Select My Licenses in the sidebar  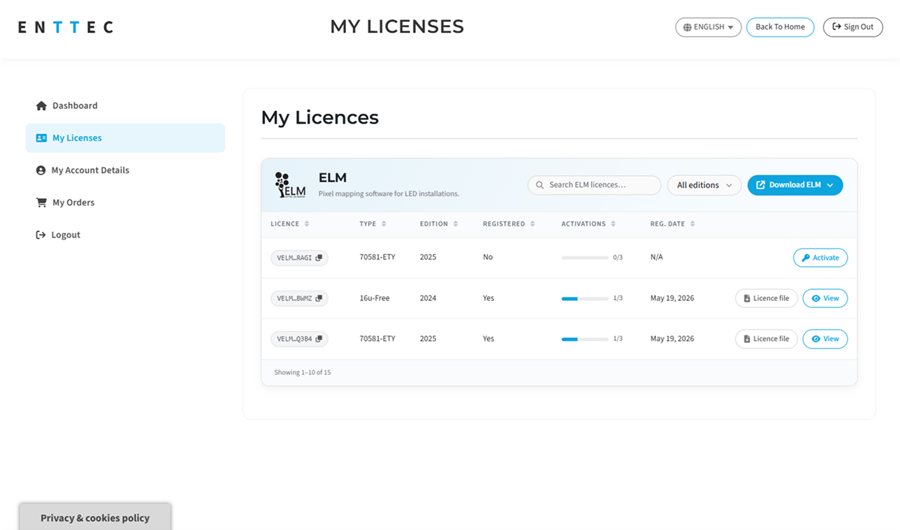(x=125, y=138)
